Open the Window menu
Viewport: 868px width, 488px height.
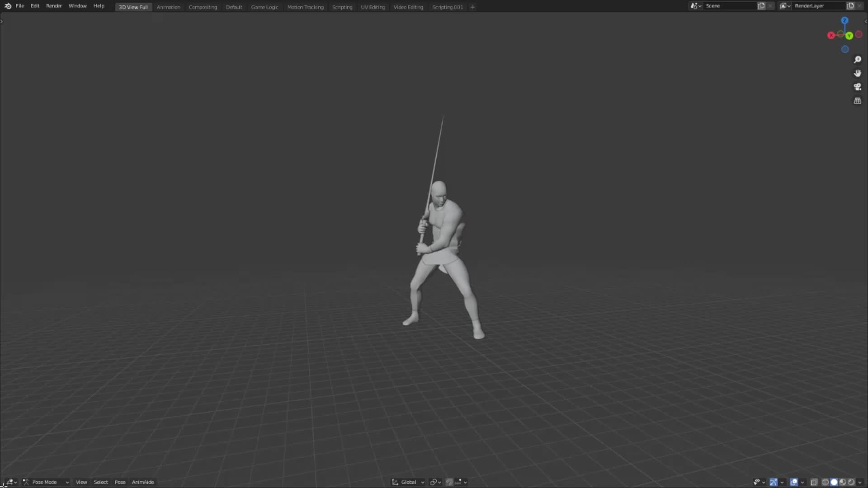pos(77,6)
